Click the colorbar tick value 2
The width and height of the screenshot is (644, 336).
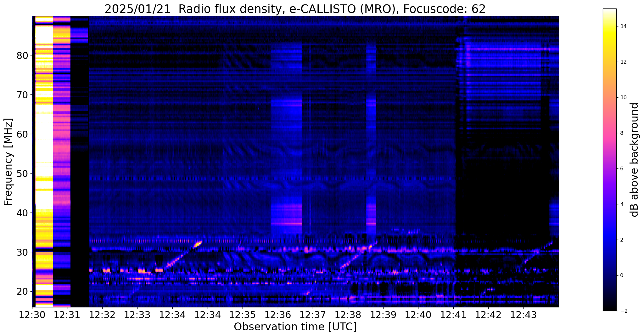click(x=621, y=240)
